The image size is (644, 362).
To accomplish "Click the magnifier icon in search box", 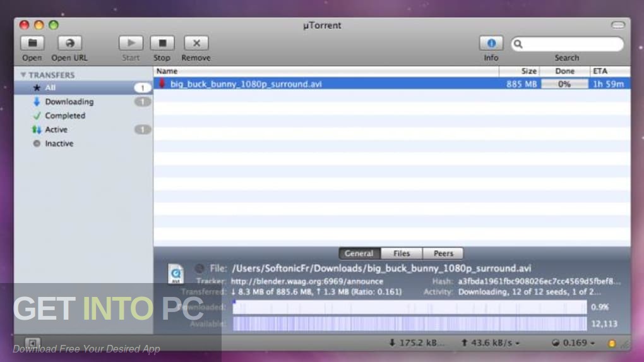I will [518, 44].
